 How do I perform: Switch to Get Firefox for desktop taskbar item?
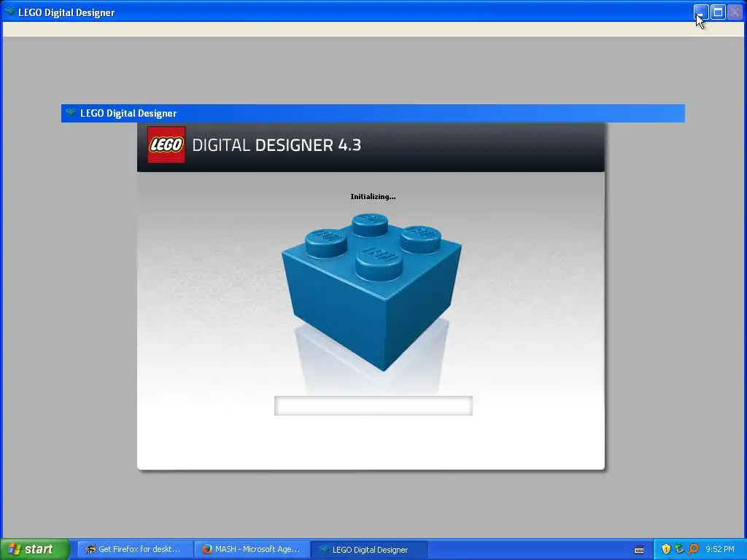coord(135,549)
